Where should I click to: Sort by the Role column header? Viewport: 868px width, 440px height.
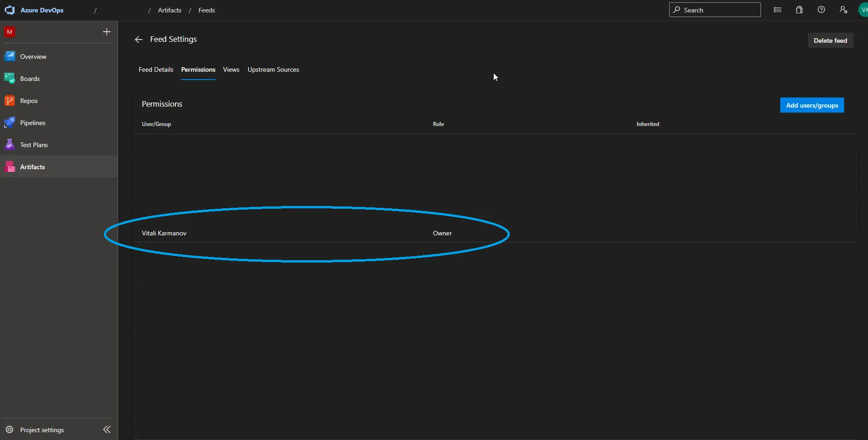[x=439, y=124]
